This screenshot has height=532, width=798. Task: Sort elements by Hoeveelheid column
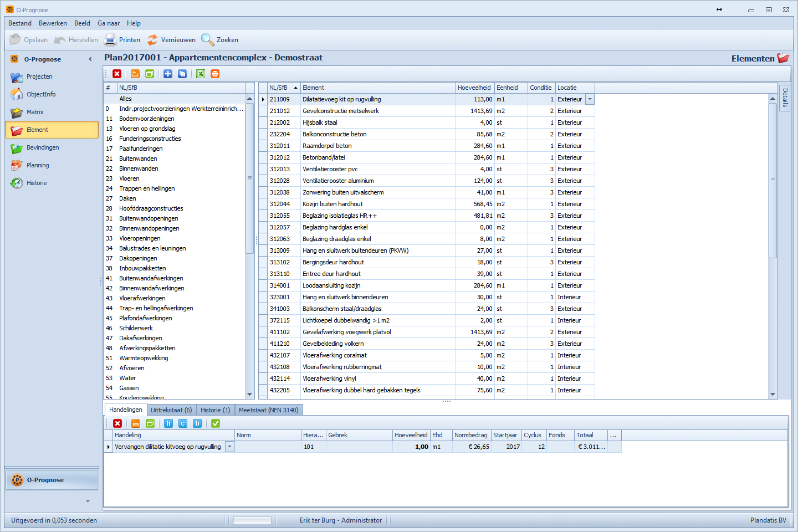(474, 88)
